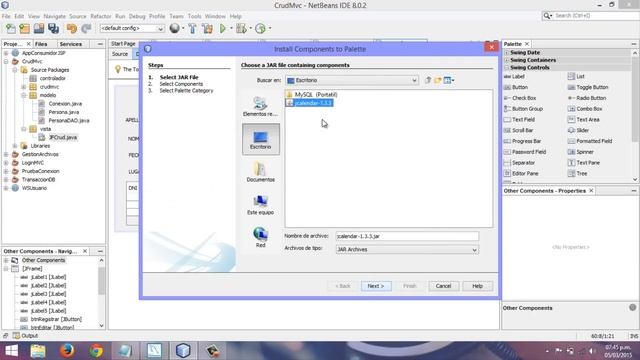Click the Build Project hammer icon
Viewport: 640px width, 360px height.
pos(193,29)
